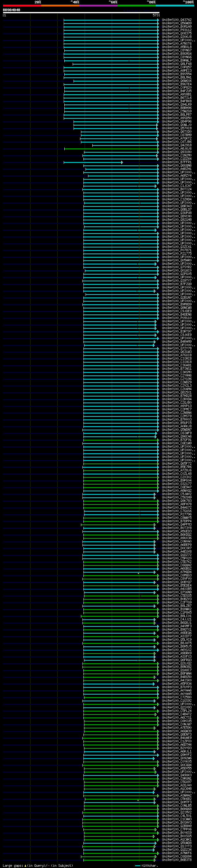This screenshot has width=197, height=868.
Task: Select hit label UniRef100_A9SD50
Action: [x=177, y=118]
